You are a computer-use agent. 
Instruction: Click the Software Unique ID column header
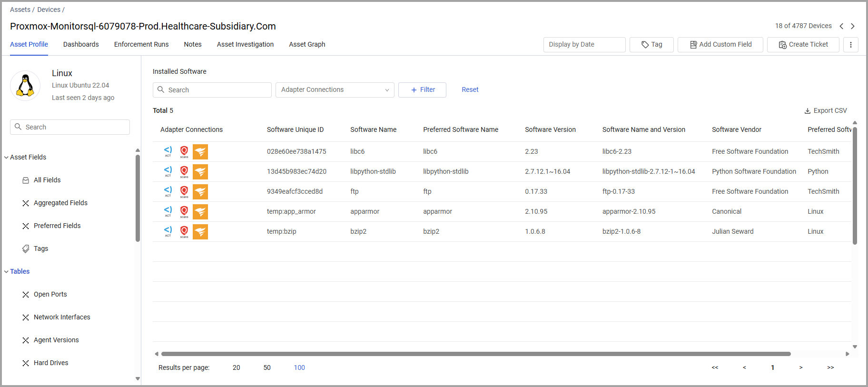point(295,129)
